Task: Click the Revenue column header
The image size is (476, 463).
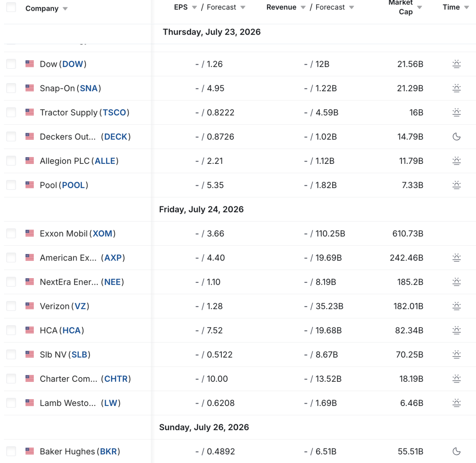Action: [281, 7]
